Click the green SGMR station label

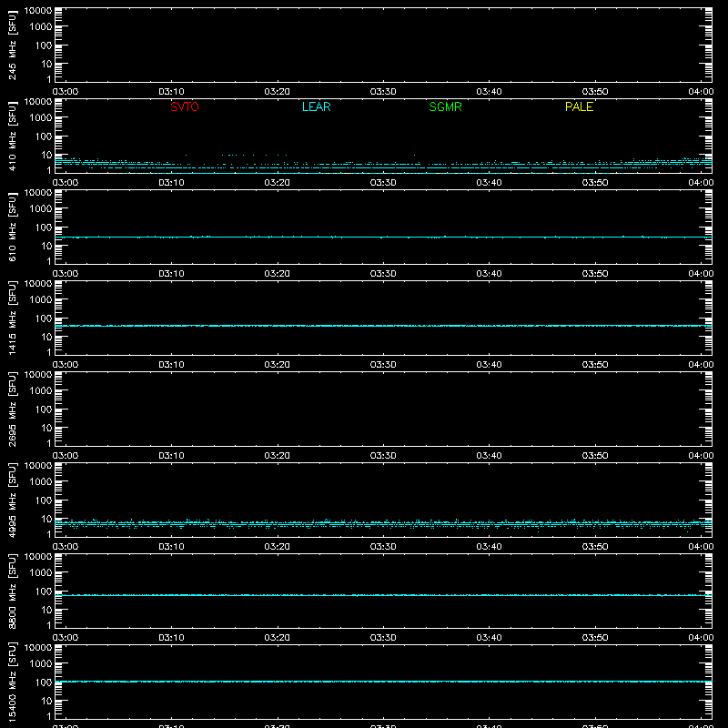coord(445,106)
